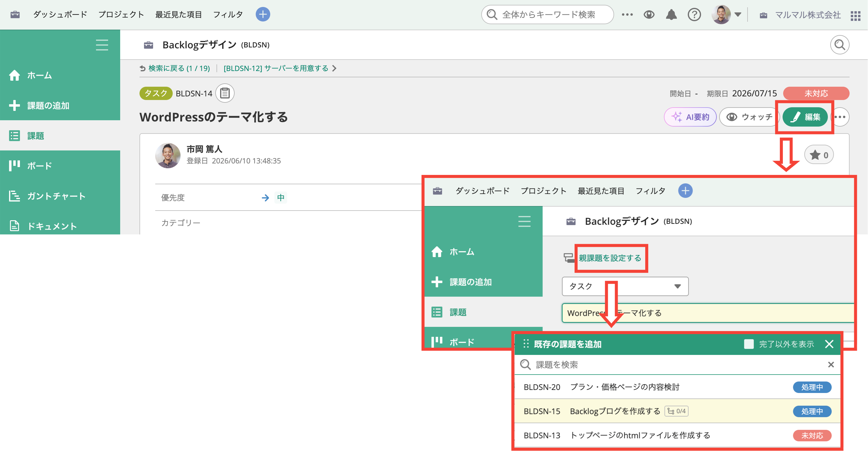Viewport: 868px width, 451px height.
Task: Click 親課題を設定する link
Action: coord(610,258)
